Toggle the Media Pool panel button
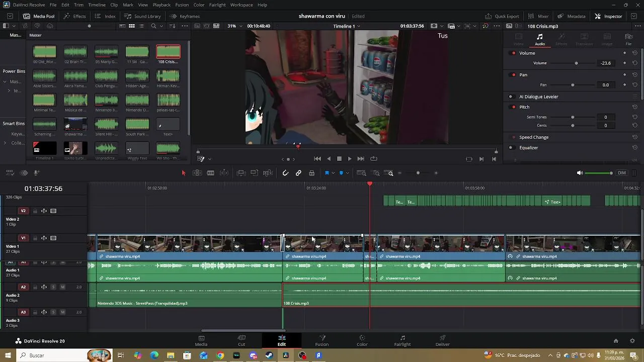The height and width of the screenshot is (362, 644). click(39, 16)
